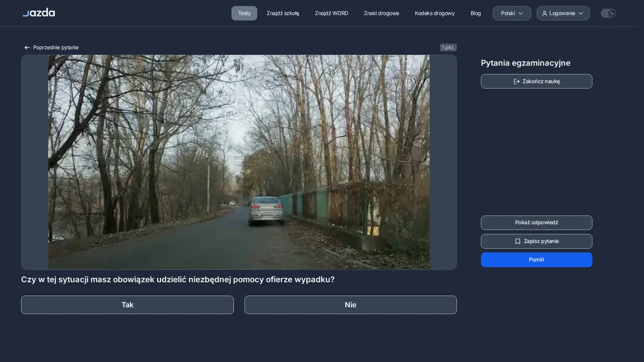Click the user icon in Logowanie
Image resolution: width=644 pixels, height=362 pixels.
click(x=545, y=13)
